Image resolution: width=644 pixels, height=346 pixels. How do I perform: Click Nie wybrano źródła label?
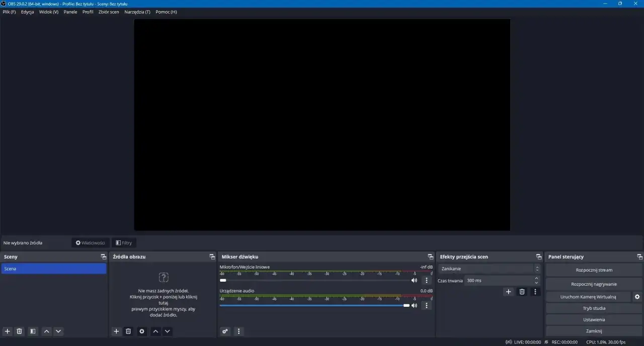[x=23, y=243]
